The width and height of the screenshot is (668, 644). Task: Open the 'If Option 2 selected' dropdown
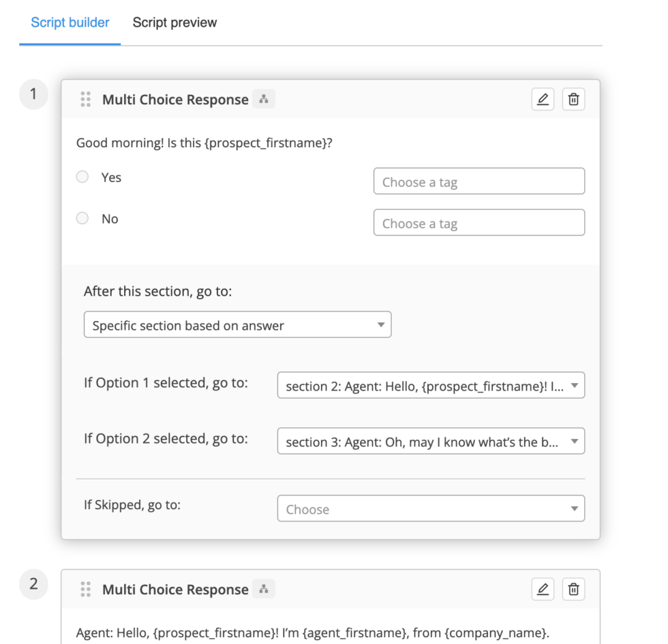pos(430,442)
